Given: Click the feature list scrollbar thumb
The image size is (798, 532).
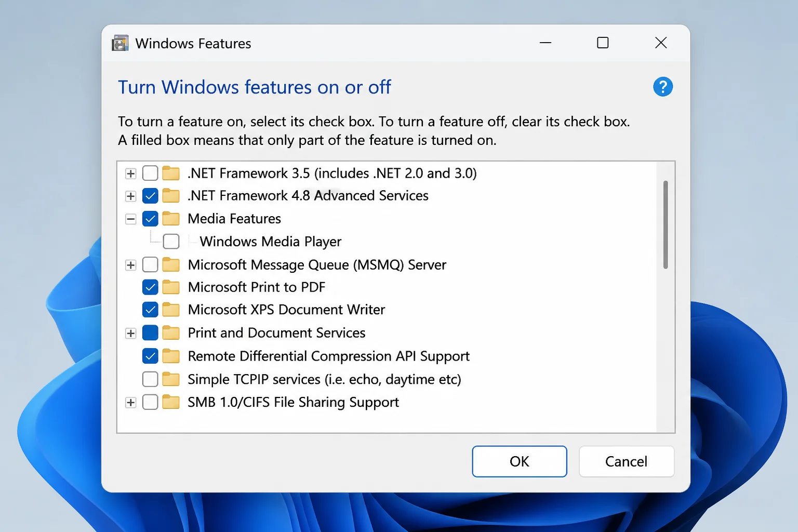Looking at the screenshot, I should tap(666, 225).
